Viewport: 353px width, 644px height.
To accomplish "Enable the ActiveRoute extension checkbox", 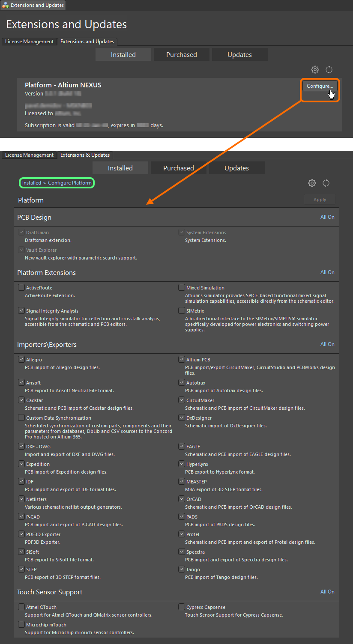I will click(x=21, y=288).
